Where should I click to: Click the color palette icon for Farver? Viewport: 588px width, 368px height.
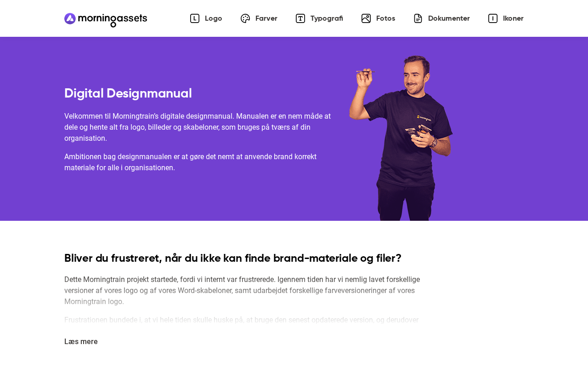point(245,18)
